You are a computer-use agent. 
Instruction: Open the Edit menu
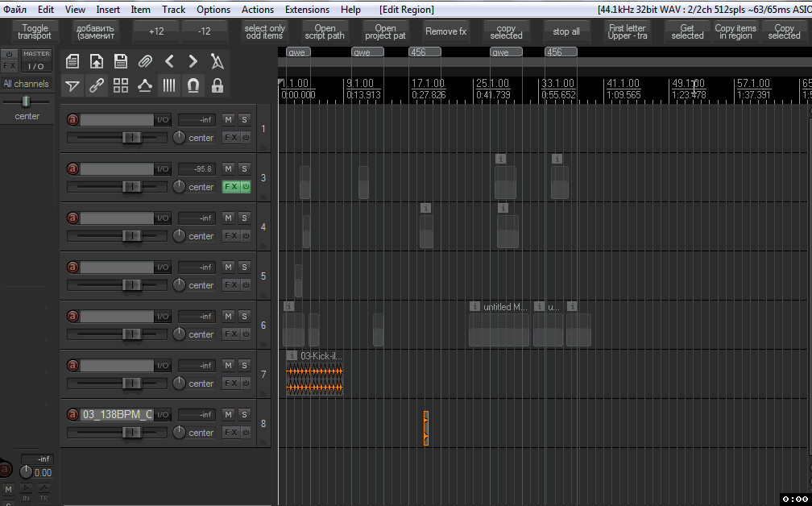46,10
